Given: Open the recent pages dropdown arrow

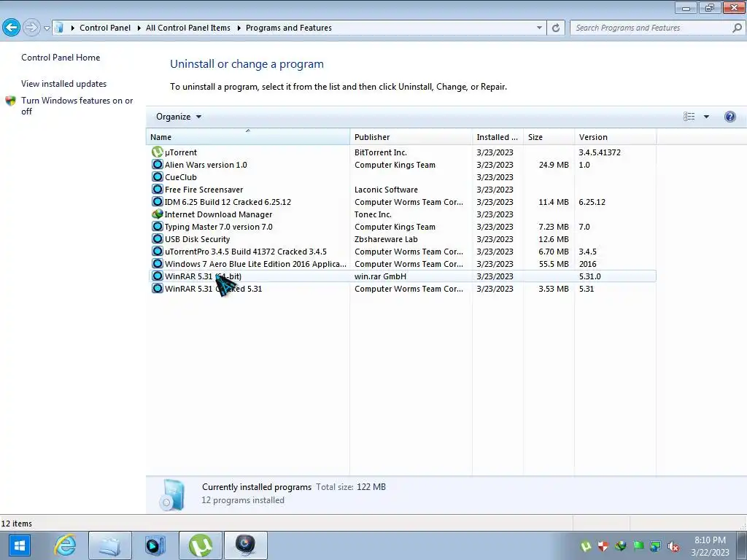Looking at the screenshot, I should (47, 28).
